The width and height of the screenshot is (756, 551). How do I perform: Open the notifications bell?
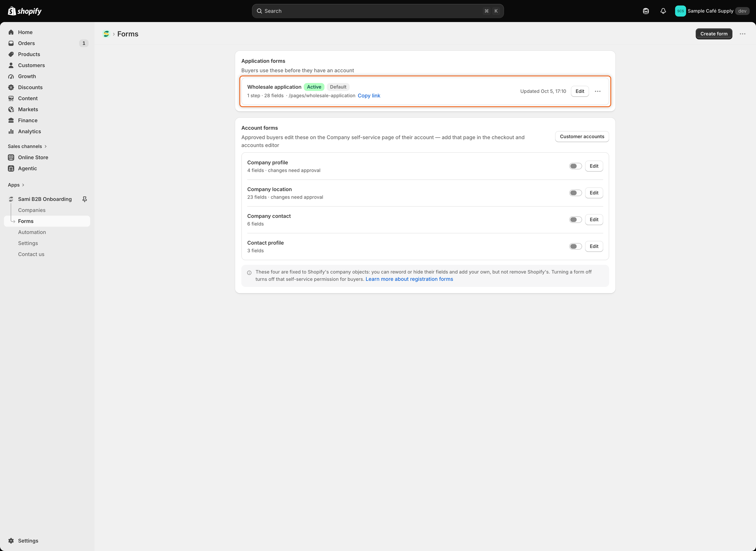pos(663,11)
